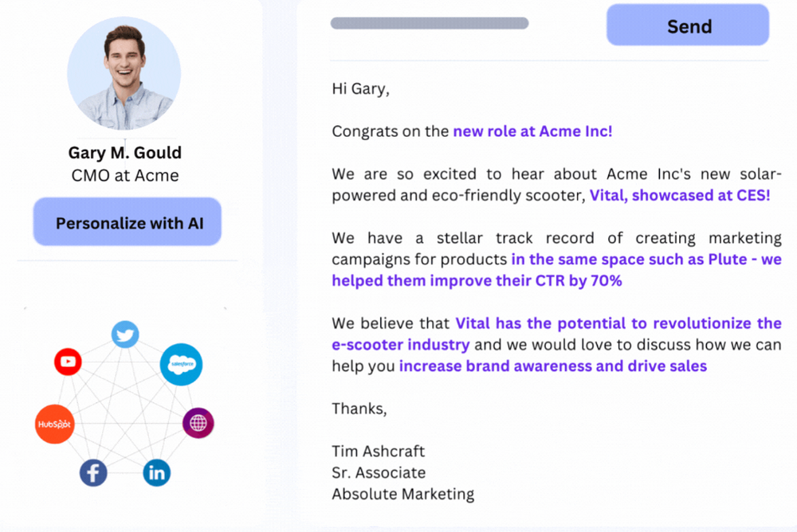Select the Twitter integration icon
The width and height of the screenshot is (797, 532).
[x=124, y=335]
